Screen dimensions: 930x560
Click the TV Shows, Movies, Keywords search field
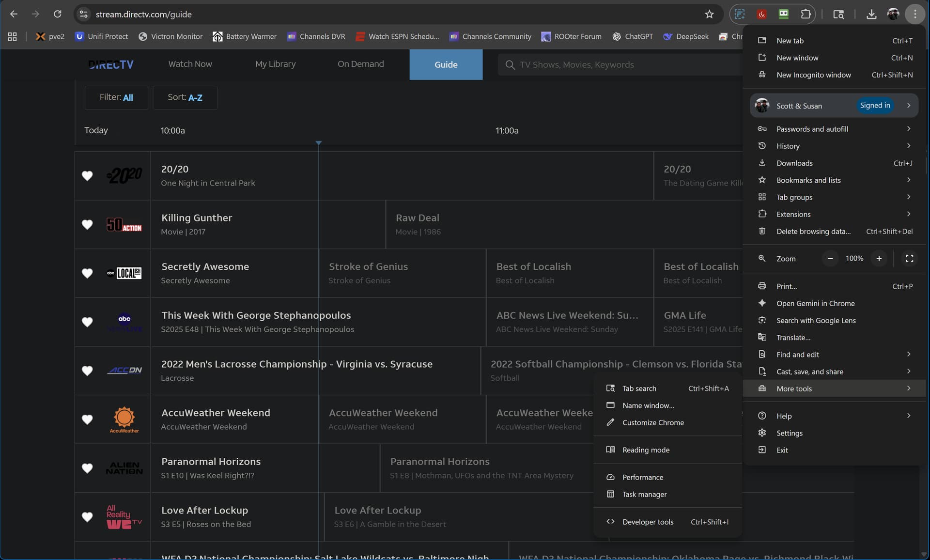point(620,65)
